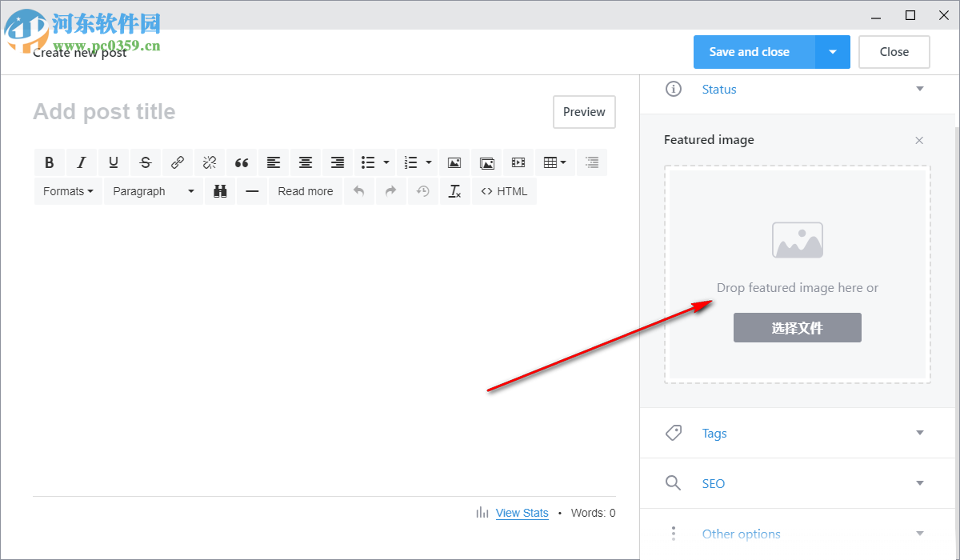Image resolution: width=960 pixels, height=560 pixels.
Task: Open the Save options dropdown arrow
Action: [x=833, y=52]
